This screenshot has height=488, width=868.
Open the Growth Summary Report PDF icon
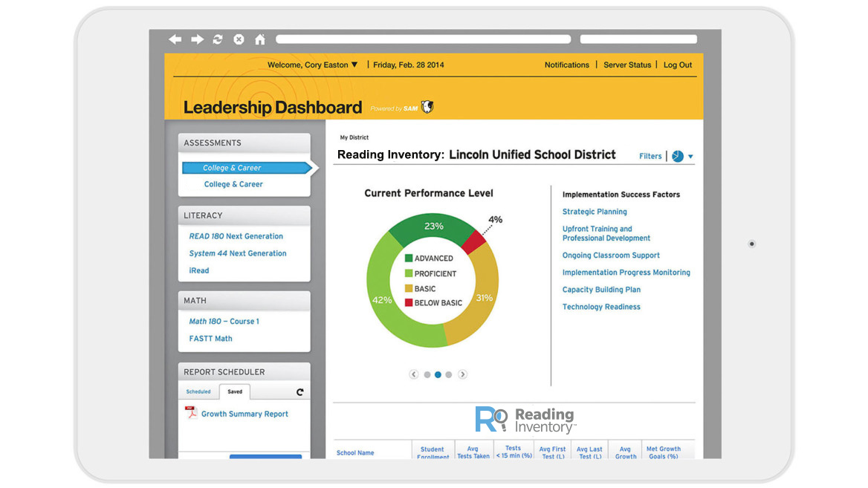pos(192,413)
